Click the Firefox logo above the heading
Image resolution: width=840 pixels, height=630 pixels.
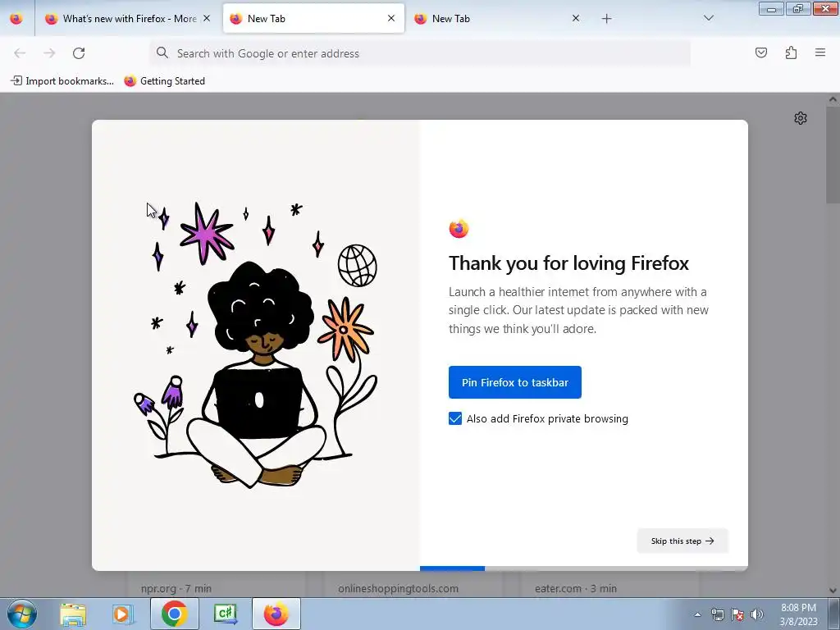click(459, 229)
